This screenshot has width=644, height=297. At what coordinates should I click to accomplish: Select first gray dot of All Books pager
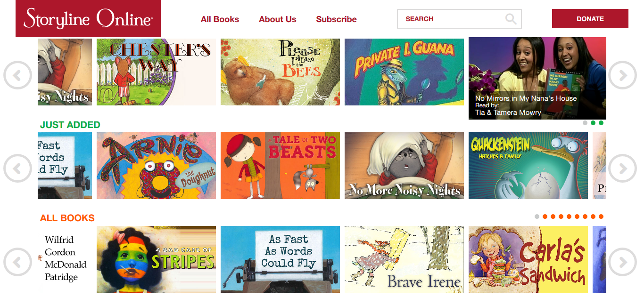click(537, 217)
